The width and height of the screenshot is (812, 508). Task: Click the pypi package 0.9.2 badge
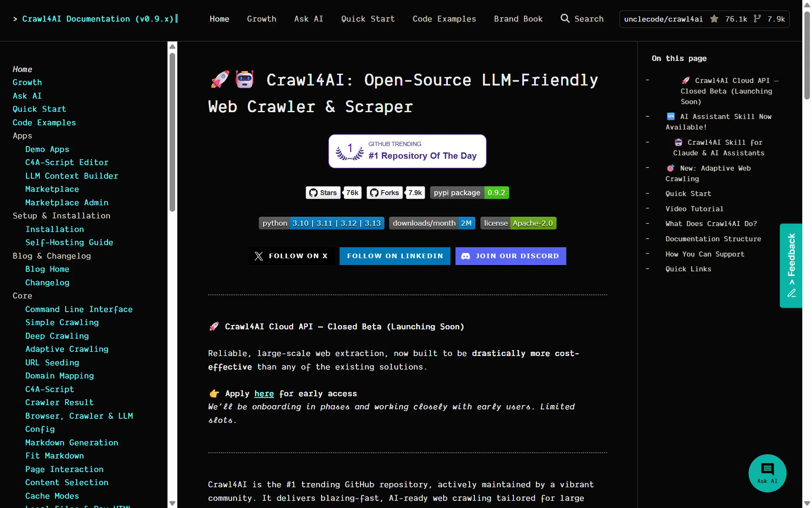[x=469, y=193]
